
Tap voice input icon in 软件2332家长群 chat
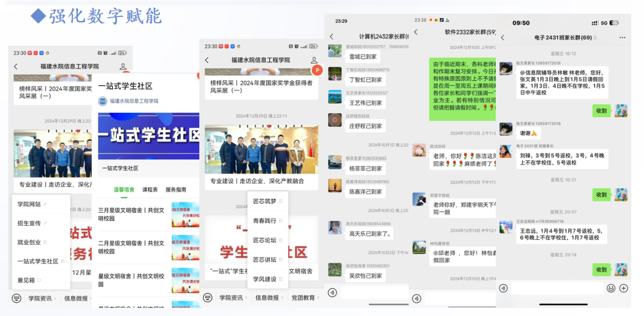(417, 299)
